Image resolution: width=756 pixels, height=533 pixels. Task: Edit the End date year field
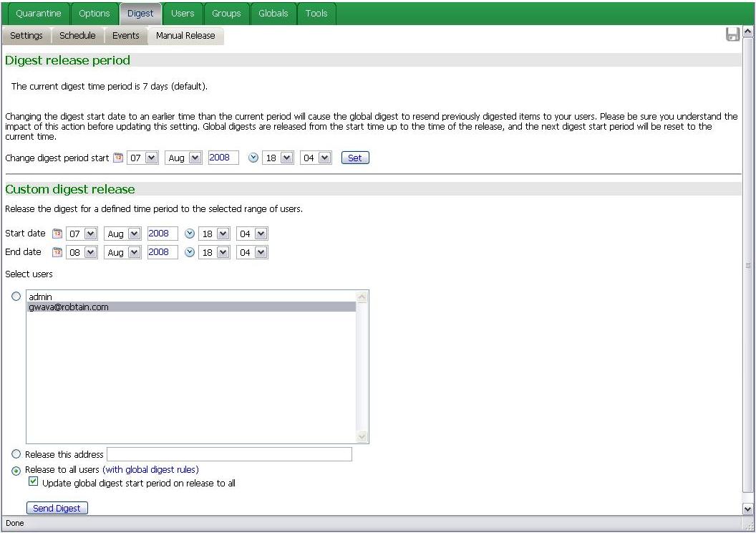(163, 252)
